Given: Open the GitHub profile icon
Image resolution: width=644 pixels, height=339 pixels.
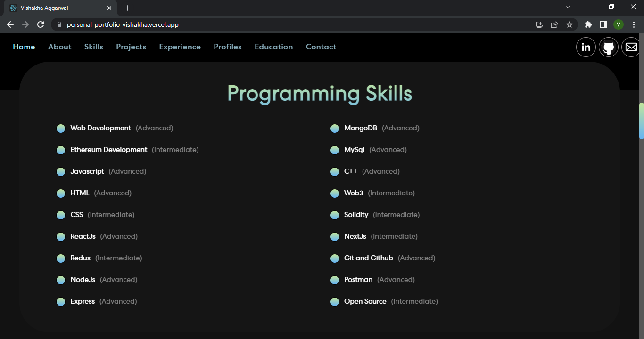Looking at the screenshot, I should click(x=608, y=47).
